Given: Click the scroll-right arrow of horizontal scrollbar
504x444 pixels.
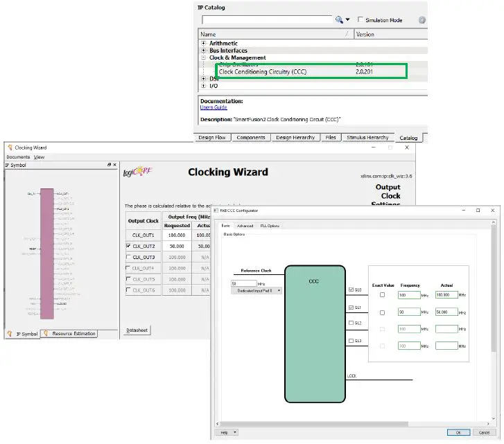Looking at the screenshot, I should 487,424.
